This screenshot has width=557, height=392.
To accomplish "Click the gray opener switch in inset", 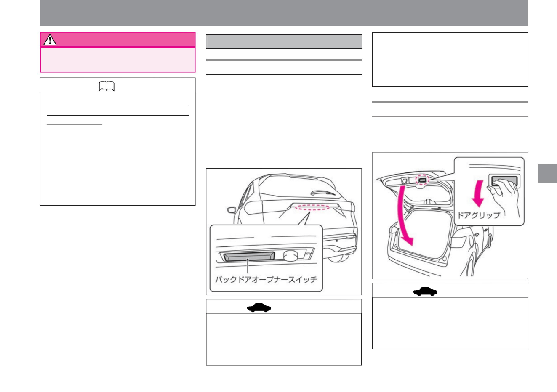I will point(249,256).
